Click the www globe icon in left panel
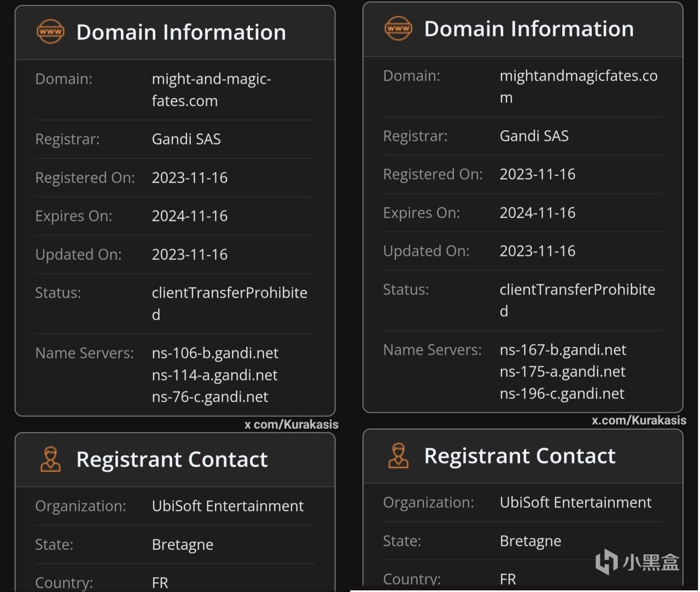The image size is (700, 592). (50, 32)
